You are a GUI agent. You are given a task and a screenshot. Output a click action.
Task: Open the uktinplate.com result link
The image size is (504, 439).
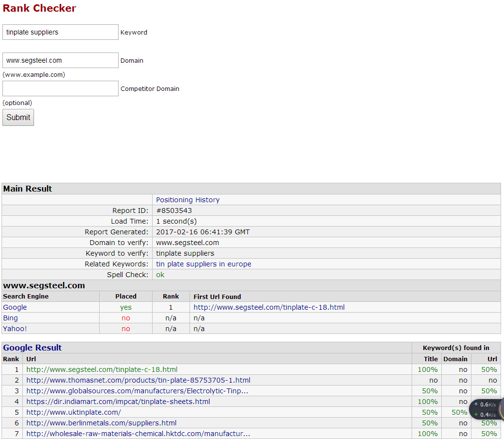pyautogui.click(x=73, y=412)
